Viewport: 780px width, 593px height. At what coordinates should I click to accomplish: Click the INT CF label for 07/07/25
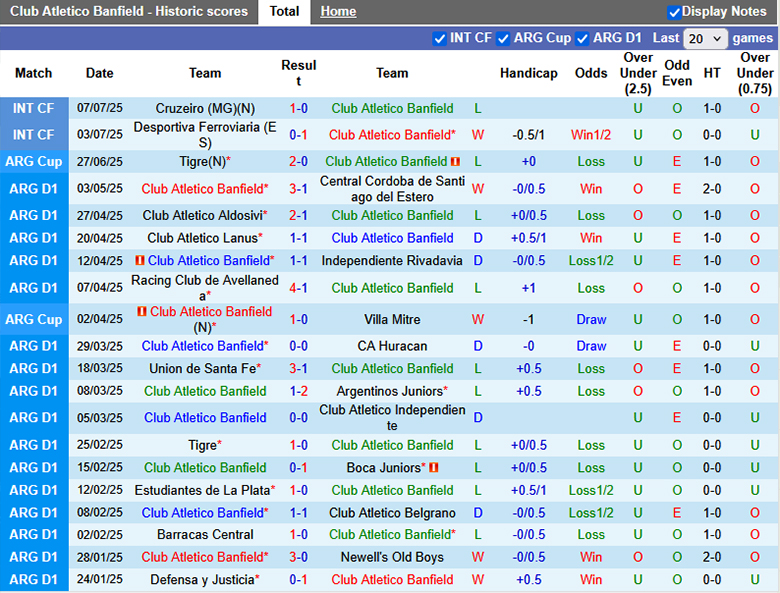(34, 108)
